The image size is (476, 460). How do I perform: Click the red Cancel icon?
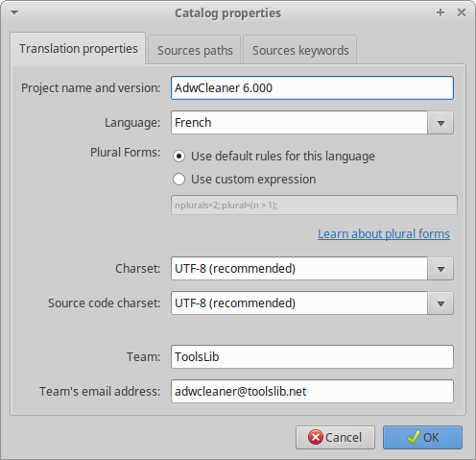click(316, 437)
